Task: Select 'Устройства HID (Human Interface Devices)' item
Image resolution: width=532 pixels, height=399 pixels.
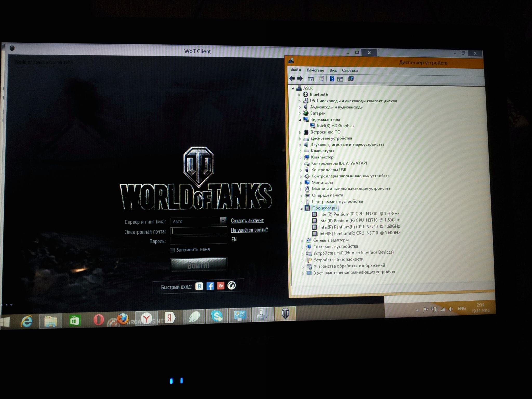Action: click(x=353, y=253)
